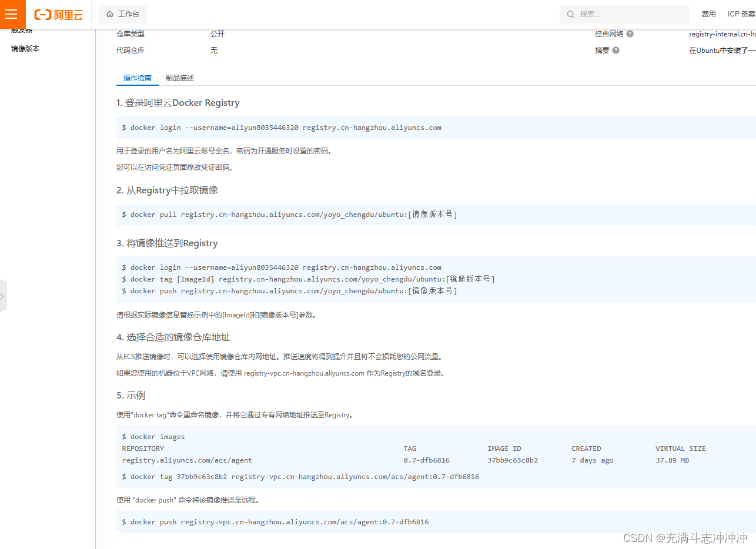This screenshot has width=756, height=549.
Task: Click image ID 37bb9c63c8b2 in table
Action: [513, 460]
